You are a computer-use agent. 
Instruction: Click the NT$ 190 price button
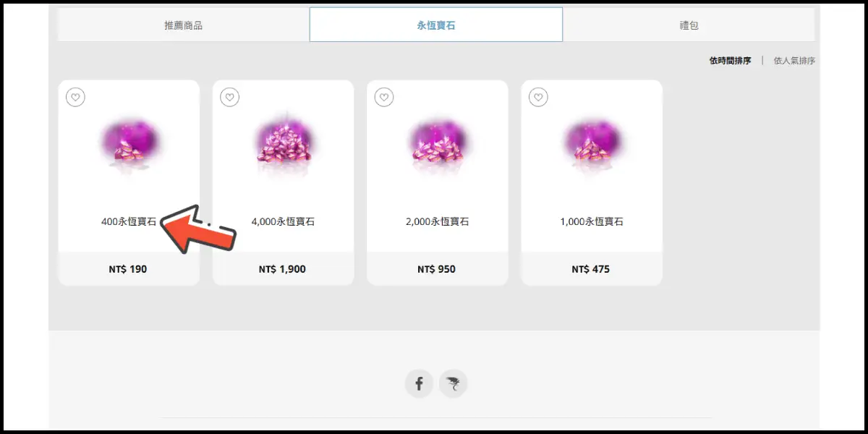click(x=129, y=269)
